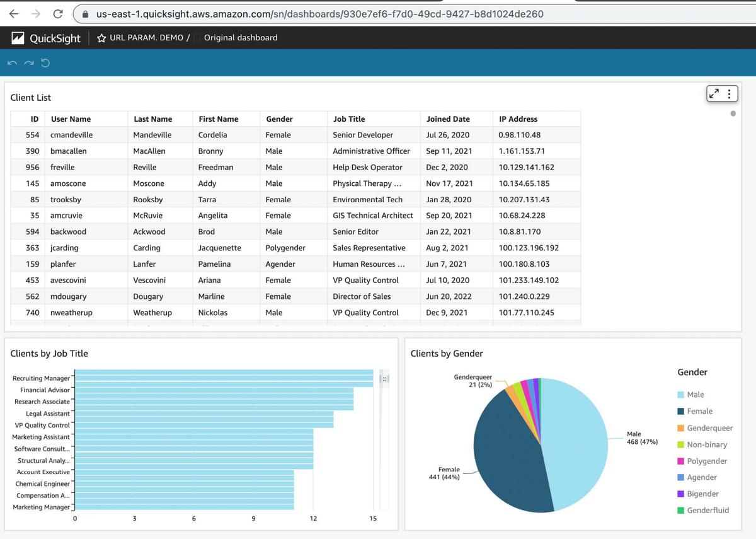Click the Job Title column header

click(349, 119)
